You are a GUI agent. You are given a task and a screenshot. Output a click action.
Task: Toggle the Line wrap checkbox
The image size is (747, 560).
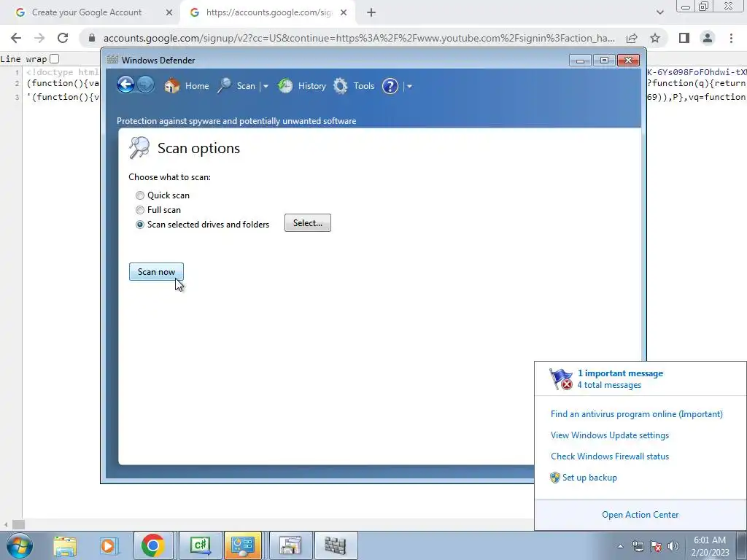(x=54, y=58)
